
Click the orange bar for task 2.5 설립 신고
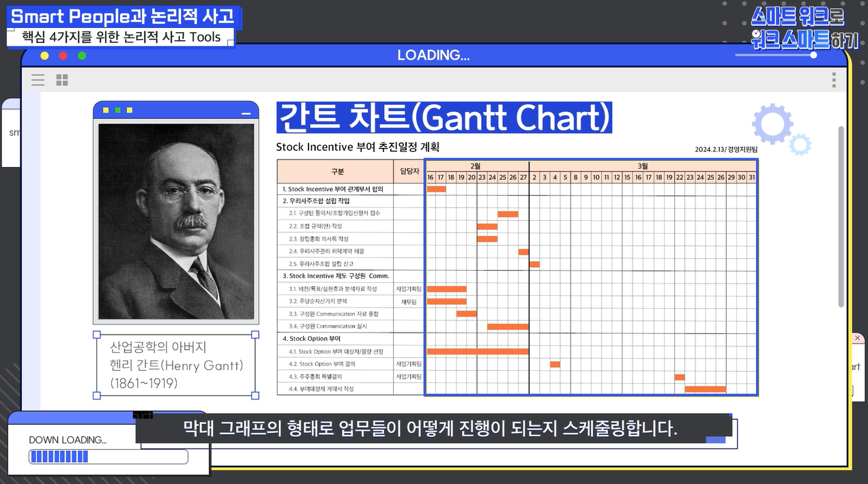(534, 264)
